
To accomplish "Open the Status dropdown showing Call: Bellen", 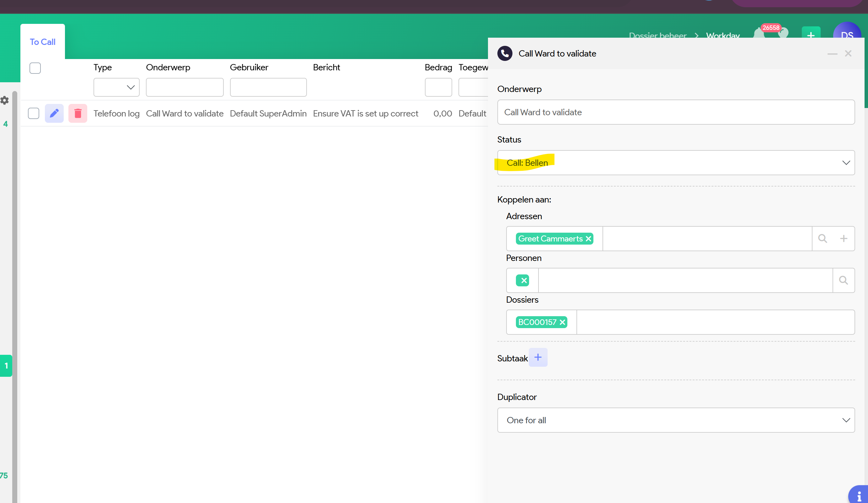I will point(675,163).
